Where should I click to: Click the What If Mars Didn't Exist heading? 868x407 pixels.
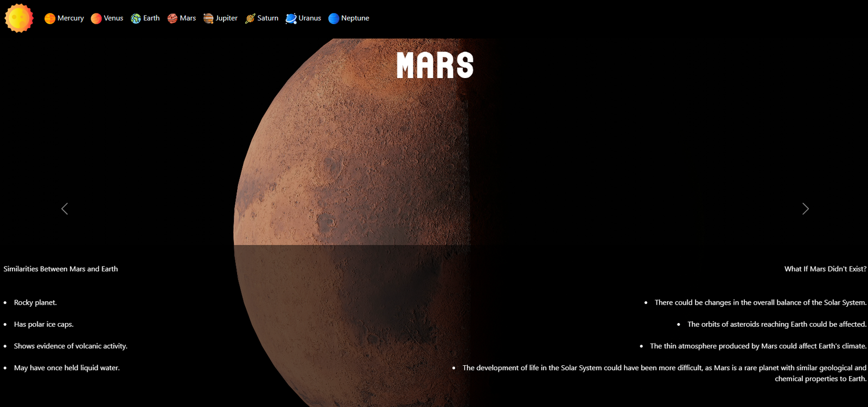coord(825,269)
